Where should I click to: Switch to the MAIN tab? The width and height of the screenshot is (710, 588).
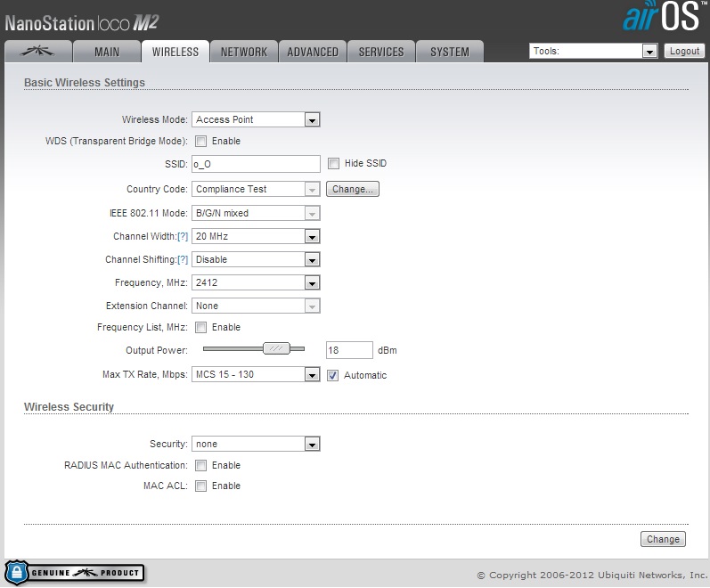coord(107,52)
